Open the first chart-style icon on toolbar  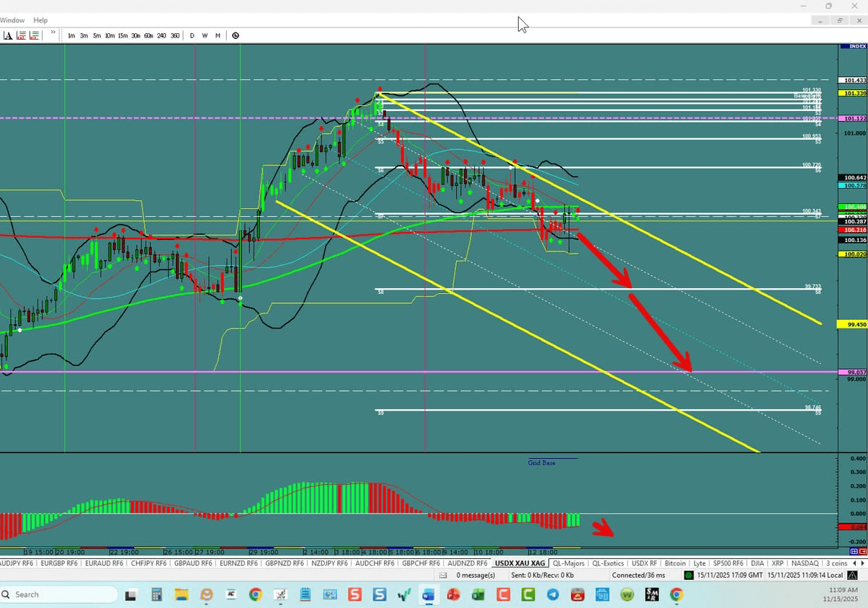(22, 35)
